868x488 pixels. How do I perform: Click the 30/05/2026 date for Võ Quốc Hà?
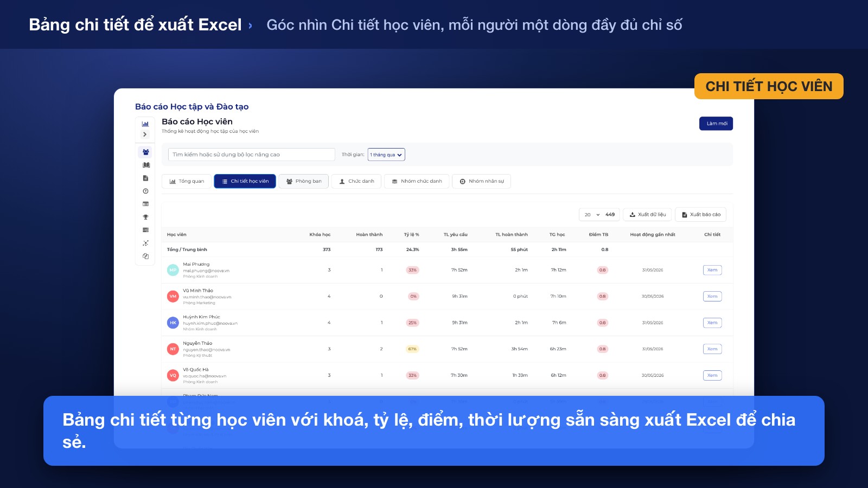click(653, 375)
